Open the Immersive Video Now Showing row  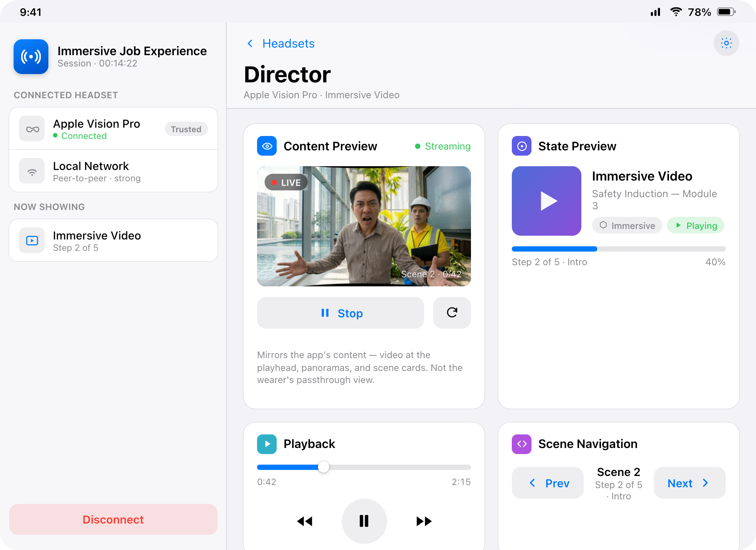113,240
